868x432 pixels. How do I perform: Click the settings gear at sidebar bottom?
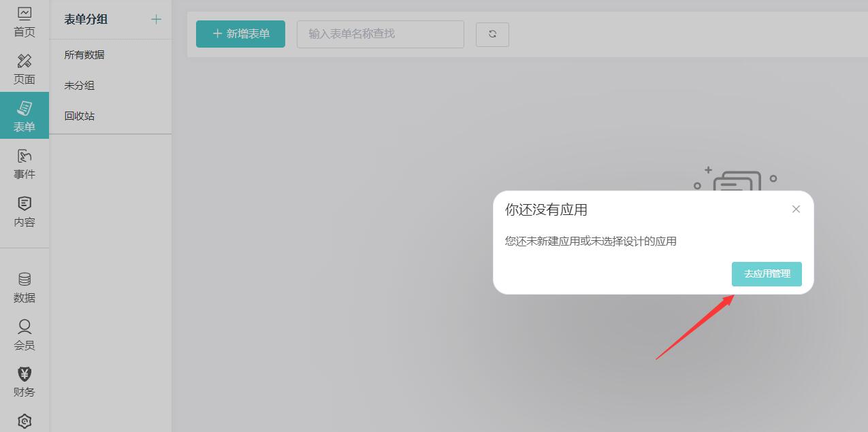(x=25, y=421)
